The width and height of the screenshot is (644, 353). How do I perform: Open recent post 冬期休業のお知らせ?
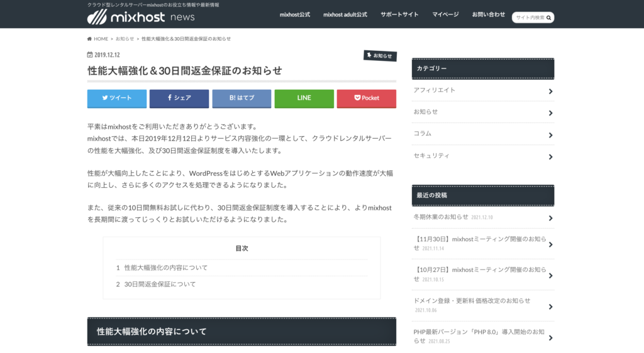tap(441, 217)
